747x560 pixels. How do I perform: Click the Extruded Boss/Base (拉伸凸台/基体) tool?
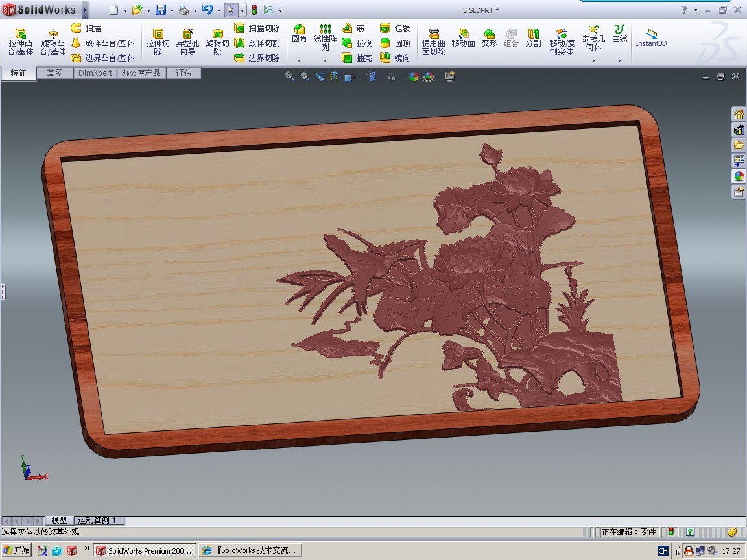coord(21,42)
